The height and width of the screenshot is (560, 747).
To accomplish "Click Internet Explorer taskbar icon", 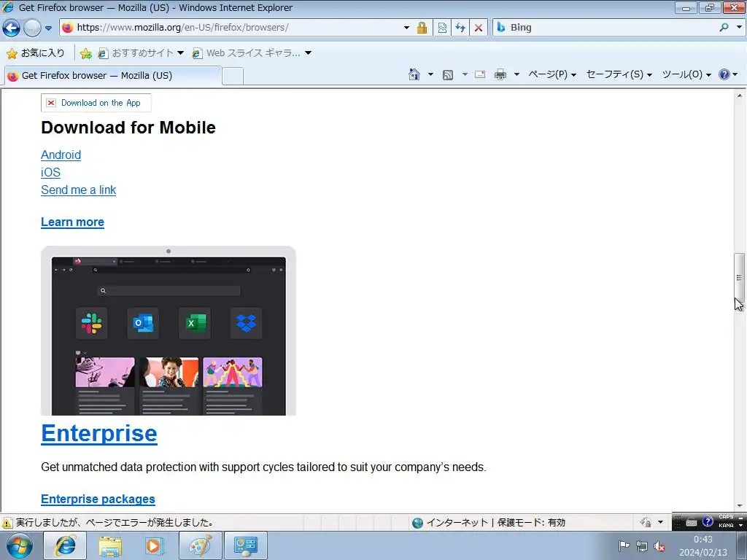I will pyautogui.click(x=65, y=545).
